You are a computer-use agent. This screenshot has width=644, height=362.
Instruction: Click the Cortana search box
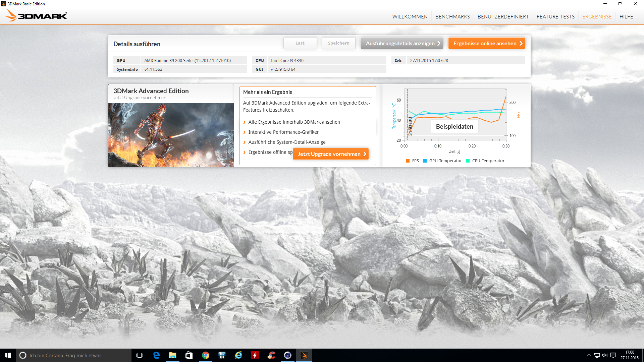[x=74, y=355]
